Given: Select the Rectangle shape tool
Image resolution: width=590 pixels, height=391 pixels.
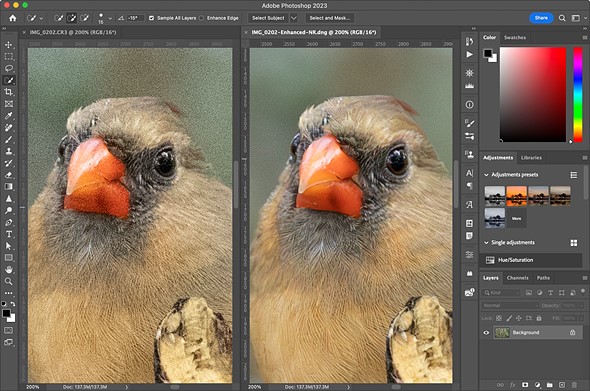Looking at the screenshot, I should 9,258.
